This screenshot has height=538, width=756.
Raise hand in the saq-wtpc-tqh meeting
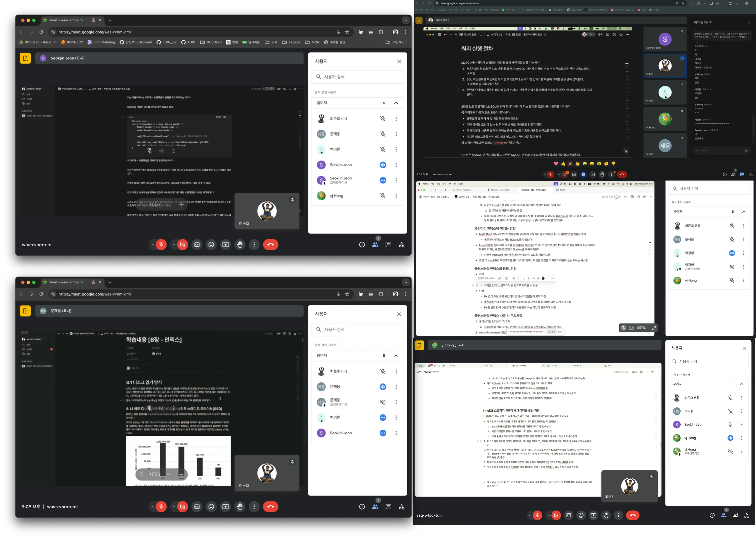[606, 515]
